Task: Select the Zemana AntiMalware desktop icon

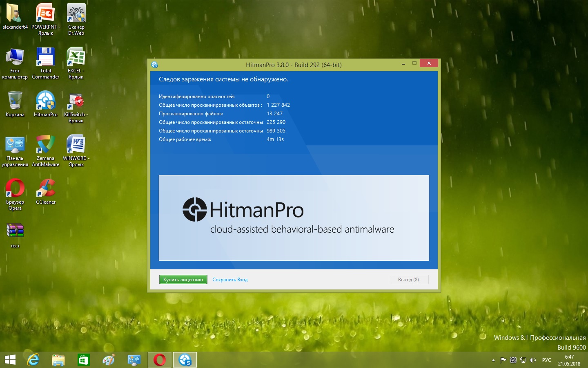Action: [x=45, y=145]
